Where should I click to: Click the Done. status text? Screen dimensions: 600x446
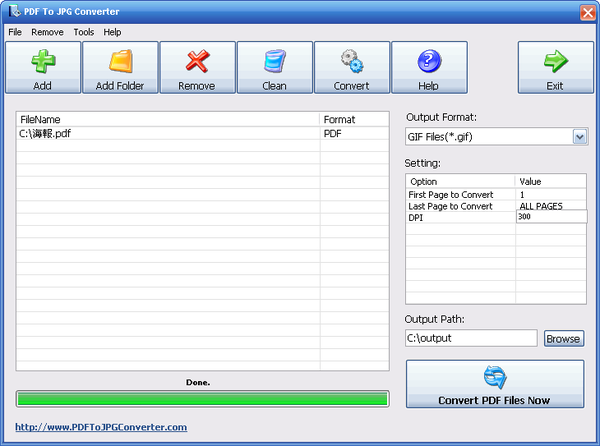pos(198,382)
